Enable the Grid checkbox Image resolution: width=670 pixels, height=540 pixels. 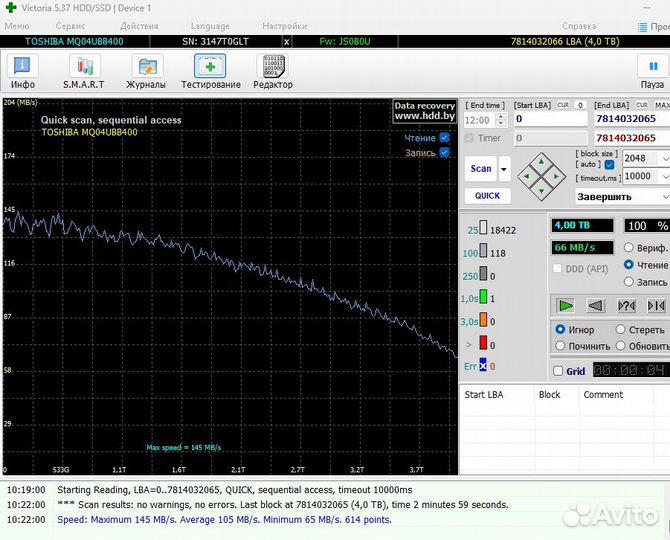pyautogui.click(x=558, y=371)
